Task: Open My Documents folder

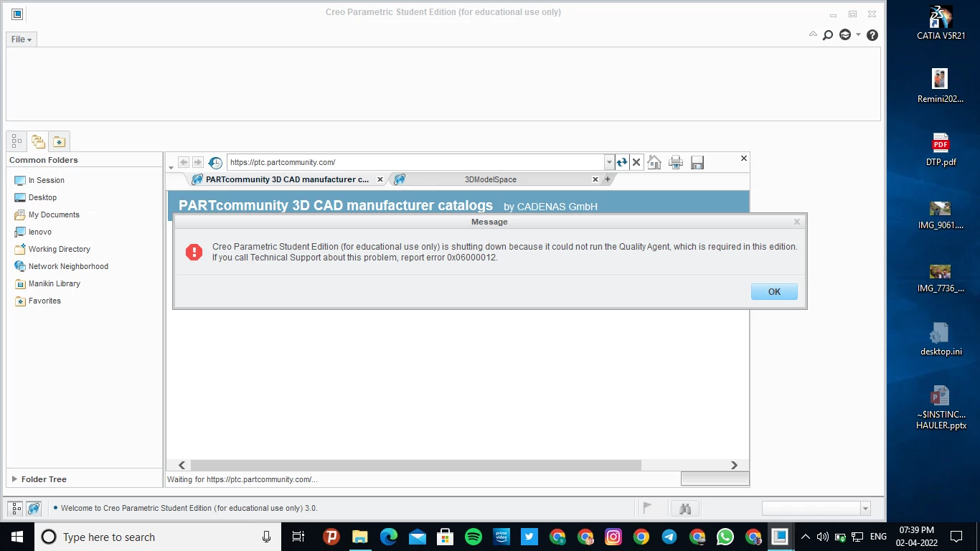Action: [x=47, y=215]
